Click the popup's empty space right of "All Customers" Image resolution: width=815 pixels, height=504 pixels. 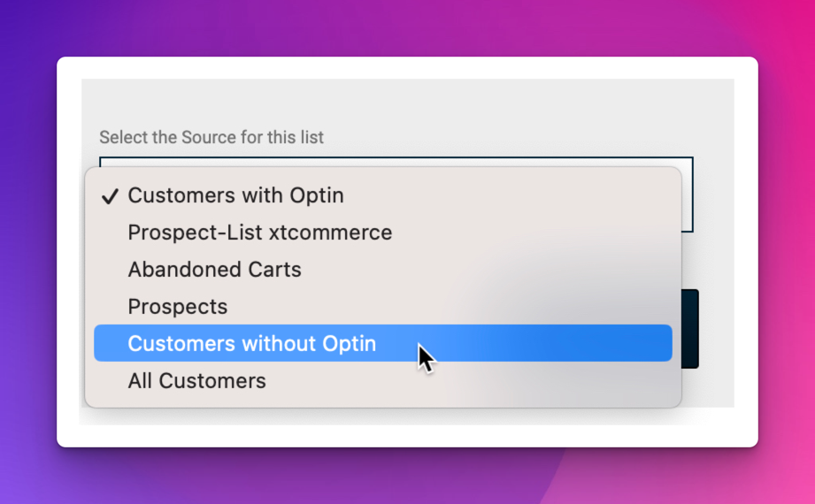click(468, 380)
